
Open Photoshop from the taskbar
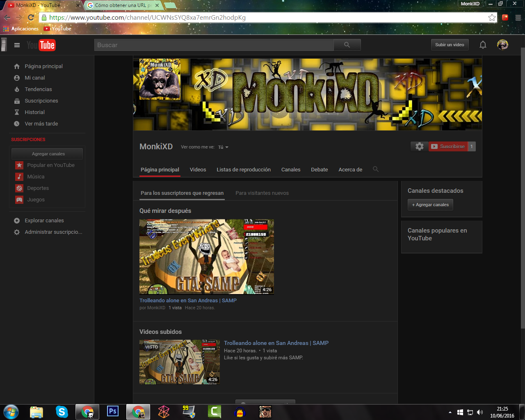(x=113, y=411)
